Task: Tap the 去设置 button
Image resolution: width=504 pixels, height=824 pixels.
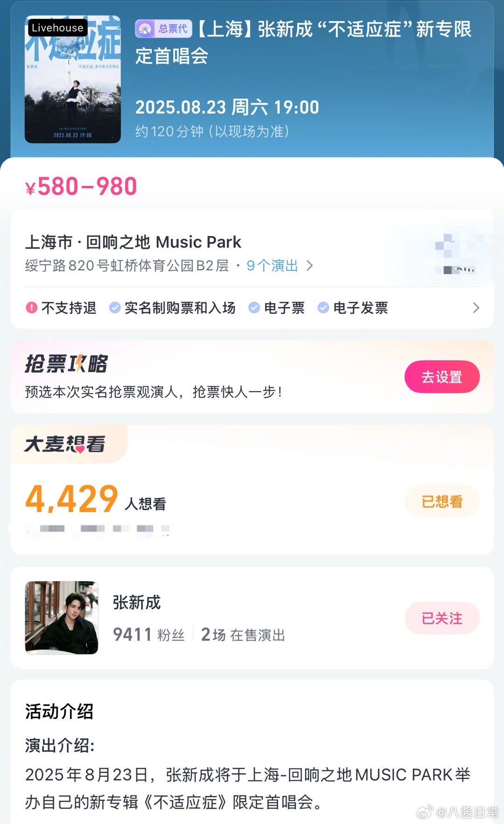Action: 442,376
